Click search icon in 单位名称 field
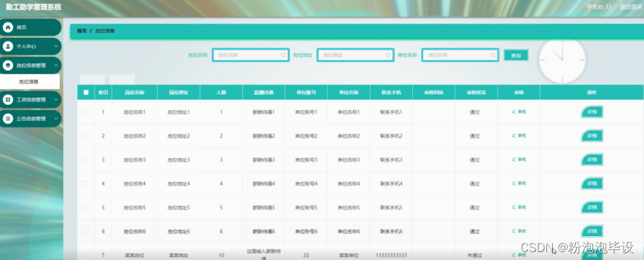 point(493,55)
